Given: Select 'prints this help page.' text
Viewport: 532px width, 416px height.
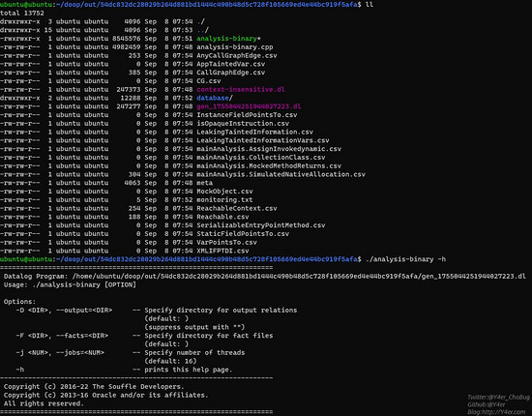Looking at the screenshot, I should [x=189, y=370].
